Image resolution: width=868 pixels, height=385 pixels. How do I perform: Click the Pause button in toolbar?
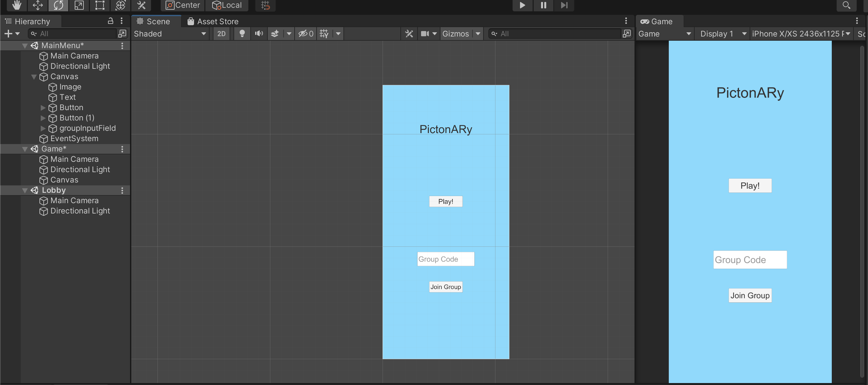coord(543,5)
